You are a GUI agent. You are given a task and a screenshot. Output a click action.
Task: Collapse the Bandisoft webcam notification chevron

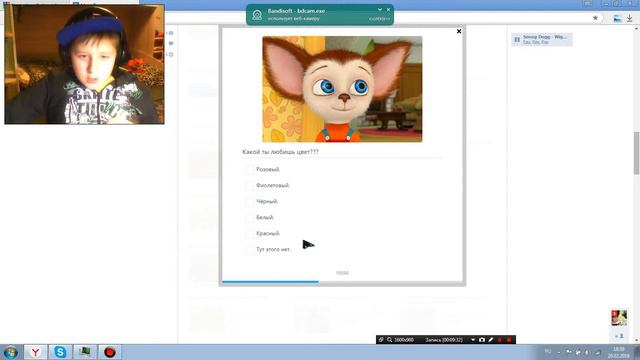point(380,10)
